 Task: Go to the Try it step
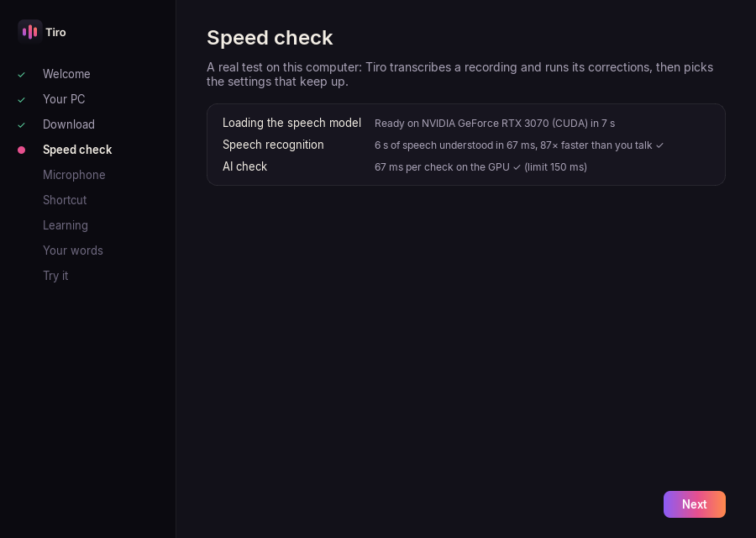[x=55, y=276]
